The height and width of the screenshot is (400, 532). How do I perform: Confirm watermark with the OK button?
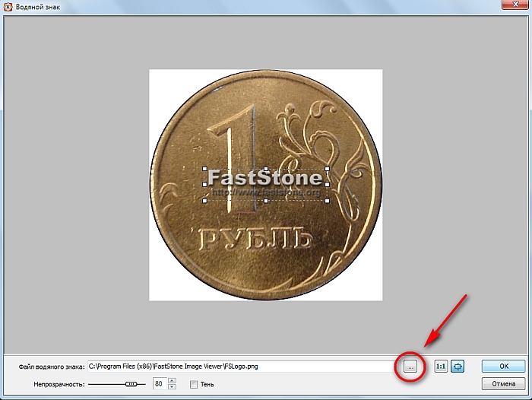click(x=503, y=366)
